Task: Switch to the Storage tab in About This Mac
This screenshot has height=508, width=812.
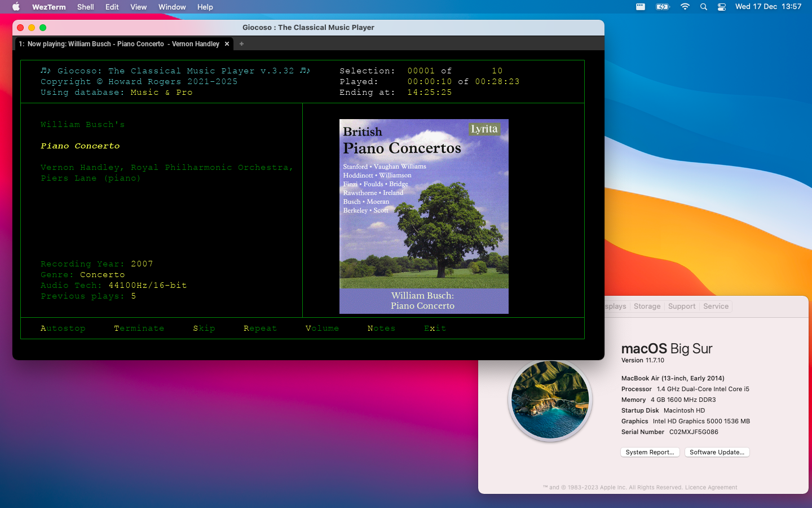Action: tap(647, 306)
